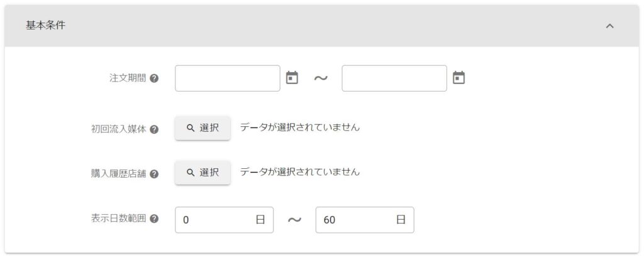Show help for 購入履歴店舗

(154, 174)
